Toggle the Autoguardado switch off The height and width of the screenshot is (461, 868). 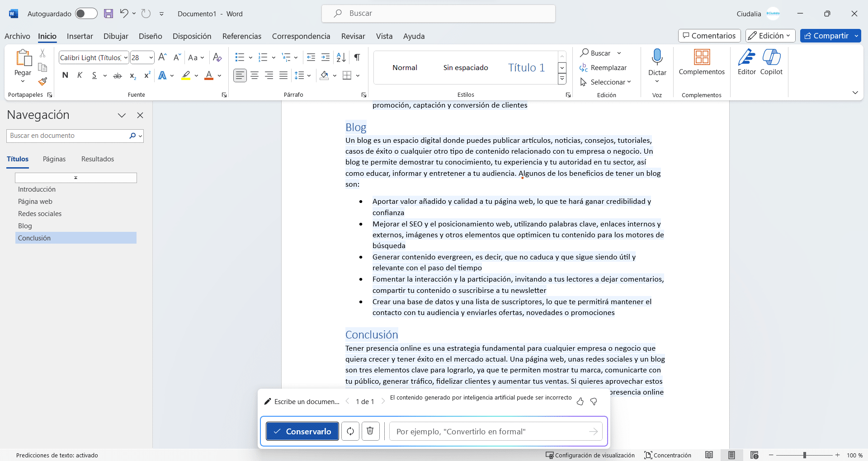click(x=86, y=14)
